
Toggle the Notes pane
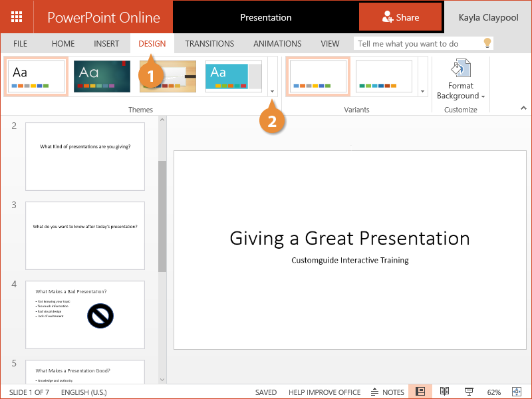tap(388, 392)
